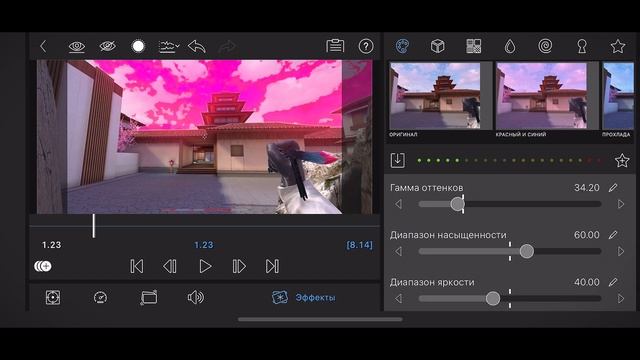Increase Гамма оттенков with right arrow

(621, 204)
